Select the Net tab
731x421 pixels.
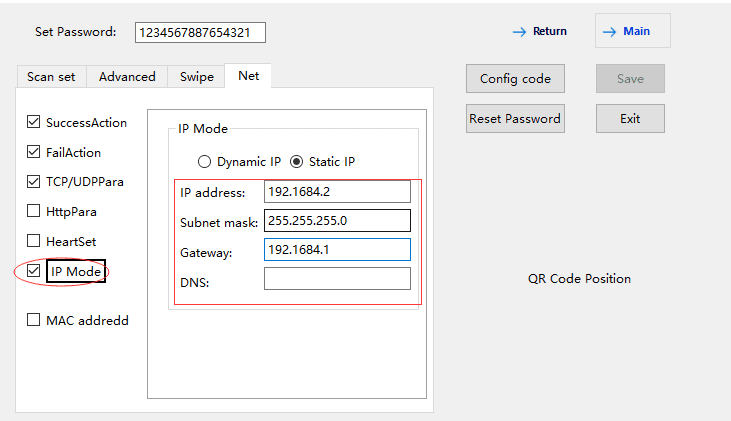pyautogui.click(x=248, y=76)
